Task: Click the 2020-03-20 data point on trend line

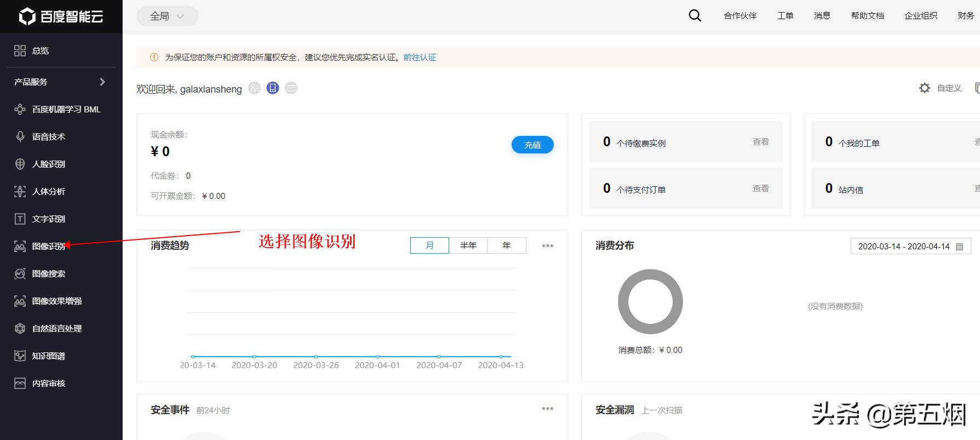Action: (x=254, y=357)
